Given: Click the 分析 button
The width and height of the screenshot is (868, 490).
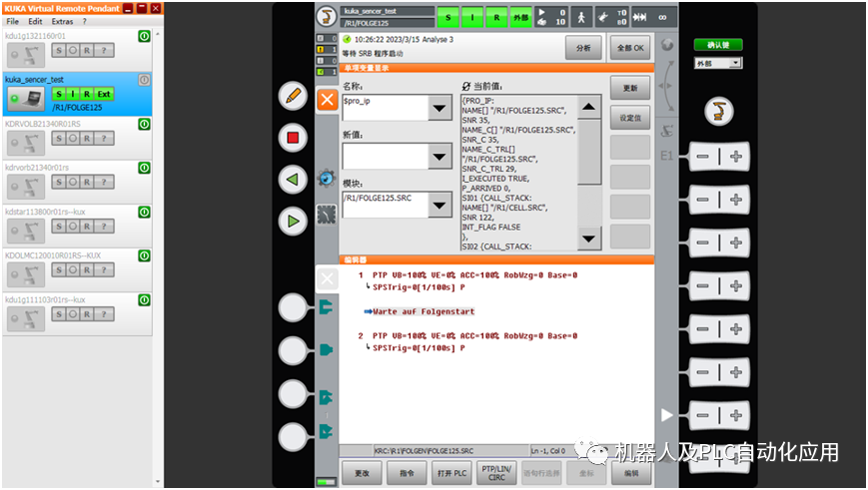Looking at the screenshot, I should pos(583,48).
